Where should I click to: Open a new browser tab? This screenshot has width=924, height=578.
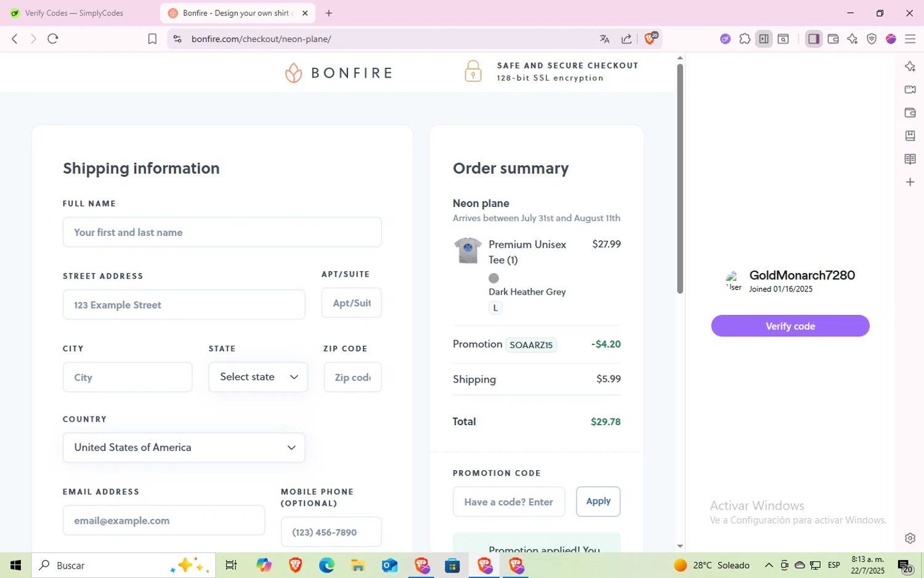tap(329, 13)
